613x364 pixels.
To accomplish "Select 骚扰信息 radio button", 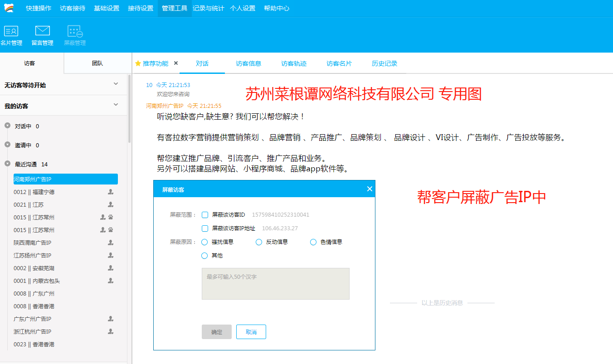I will [x=204, y=242].
